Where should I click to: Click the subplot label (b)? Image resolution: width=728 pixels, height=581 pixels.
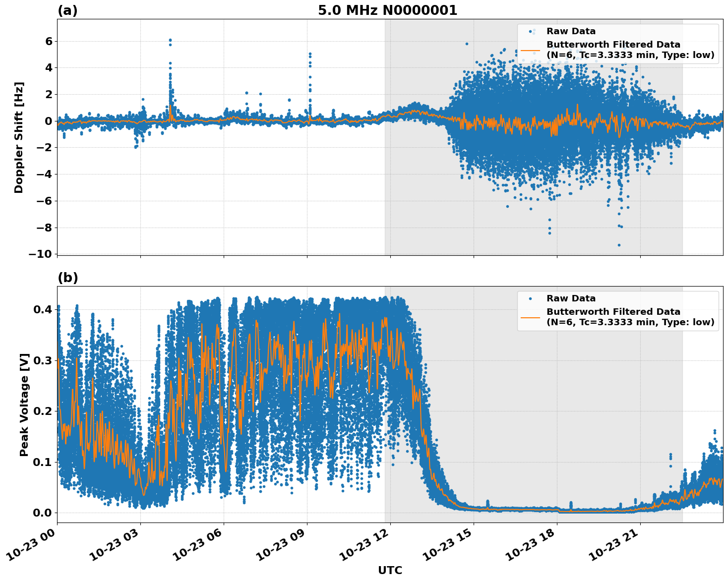(68, 278)
